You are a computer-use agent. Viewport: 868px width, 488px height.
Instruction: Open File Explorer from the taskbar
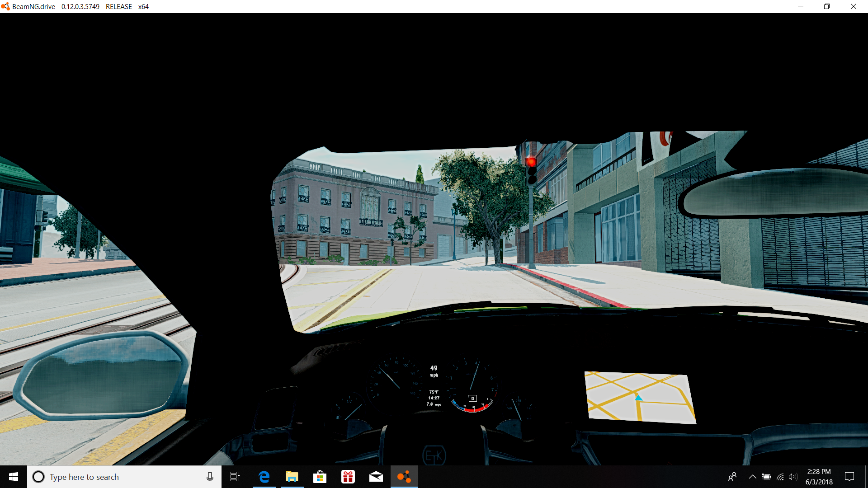(x=292, y=477)
